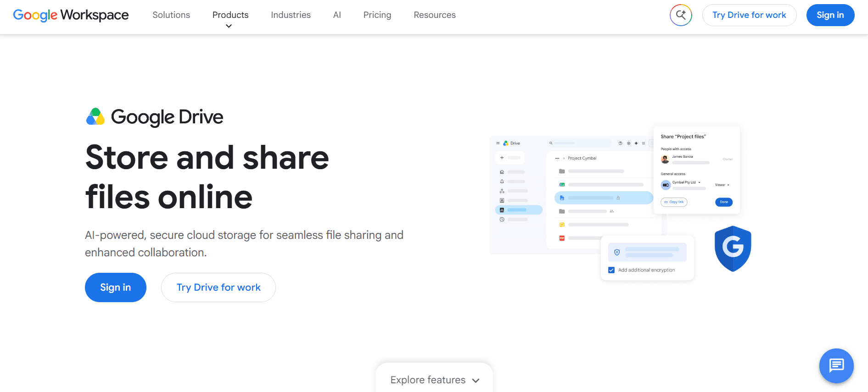The image size is (868, 392).
Task: Click help question-mark icon in Drive illustration
Action: (x=621, y=143)
